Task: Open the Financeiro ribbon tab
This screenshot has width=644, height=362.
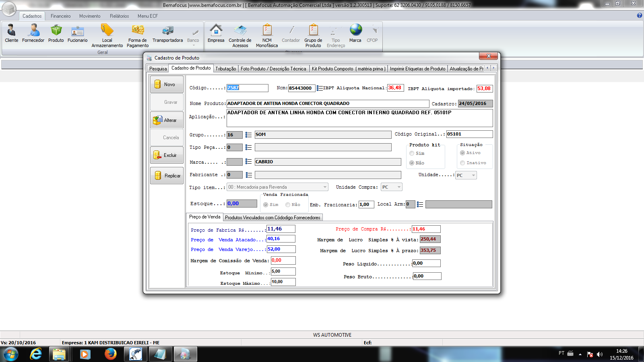Action: click(61, 16)
